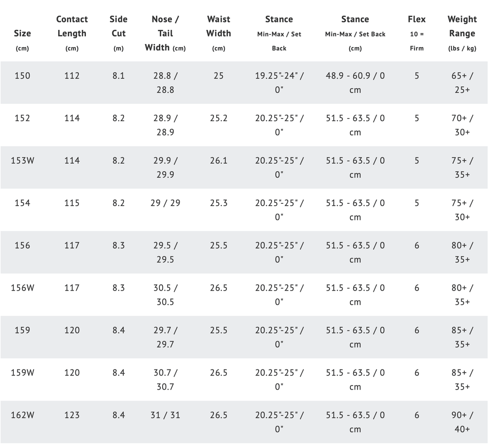Click the 48.9 - 60.9 stance cell
Screen dimensions: 496x448
coord(355,83)
